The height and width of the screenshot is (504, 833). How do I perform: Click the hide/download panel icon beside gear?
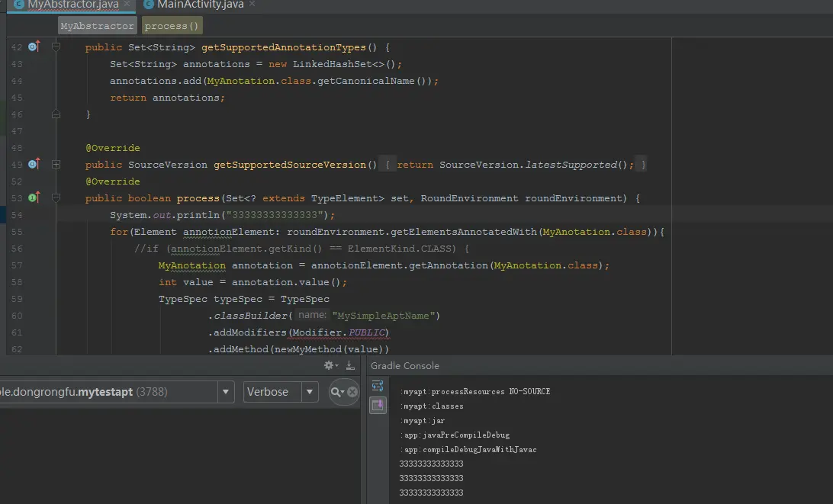(x=350, y=365)
